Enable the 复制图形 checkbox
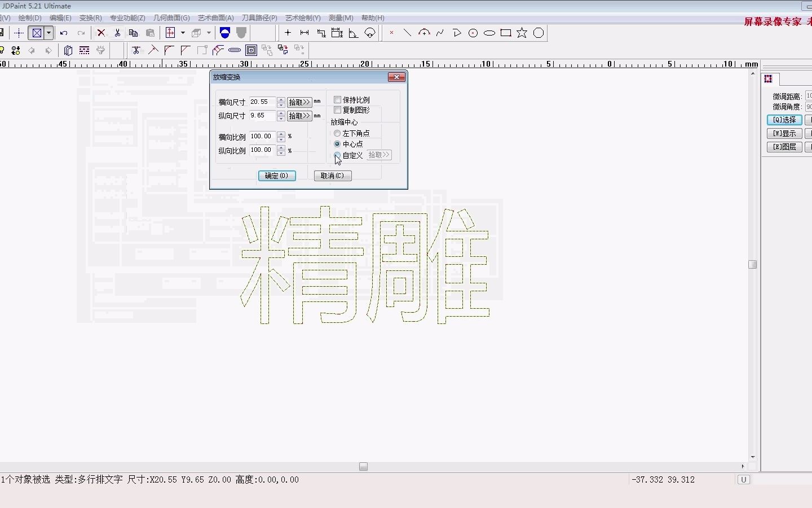This screenshot has height=508, width=812. tap(337, 110)
